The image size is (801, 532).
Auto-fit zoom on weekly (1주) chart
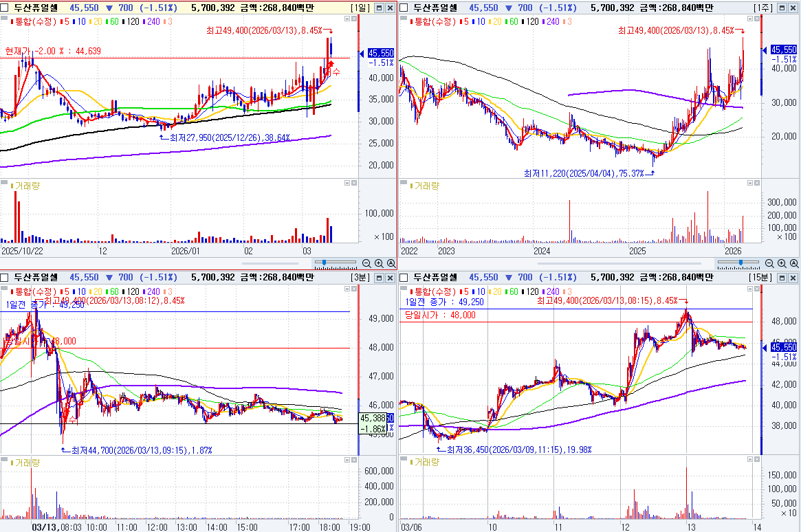coord(794,263)
